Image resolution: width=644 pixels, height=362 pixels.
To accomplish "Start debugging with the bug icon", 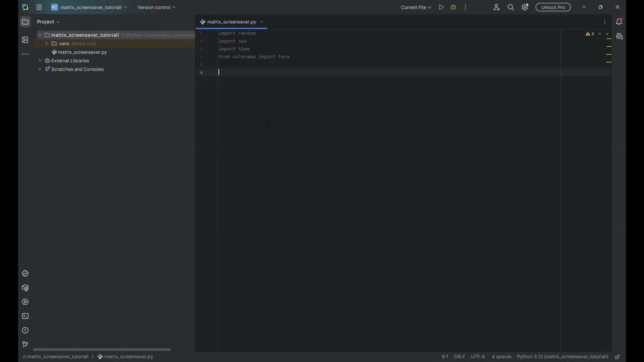I will [x=453, y=7].
